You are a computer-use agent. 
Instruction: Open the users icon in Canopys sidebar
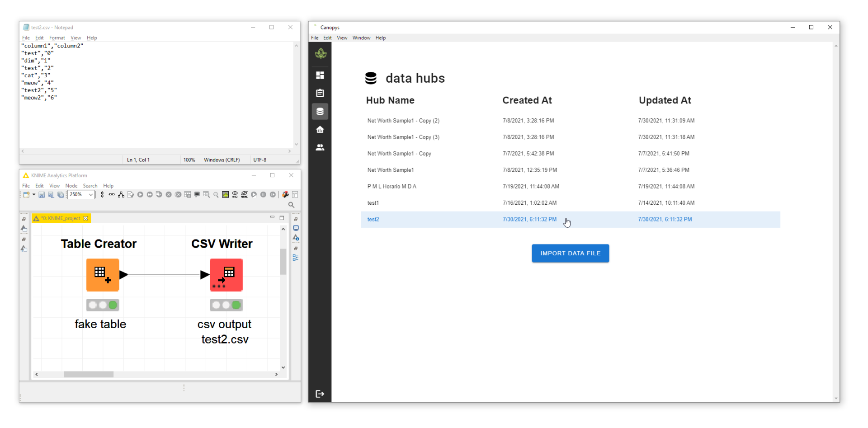pyautogui.click(x=320, y=147)
